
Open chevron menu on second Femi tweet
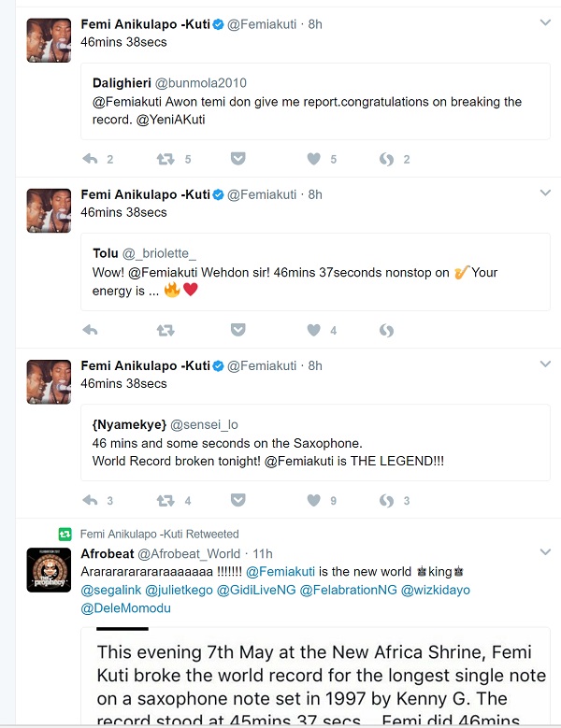[x=545, y=193]
